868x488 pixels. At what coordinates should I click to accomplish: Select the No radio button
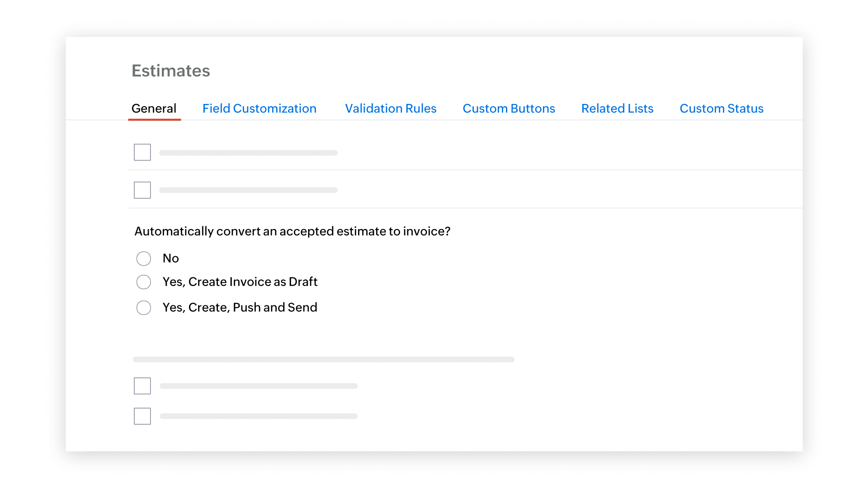pos(143,258)
